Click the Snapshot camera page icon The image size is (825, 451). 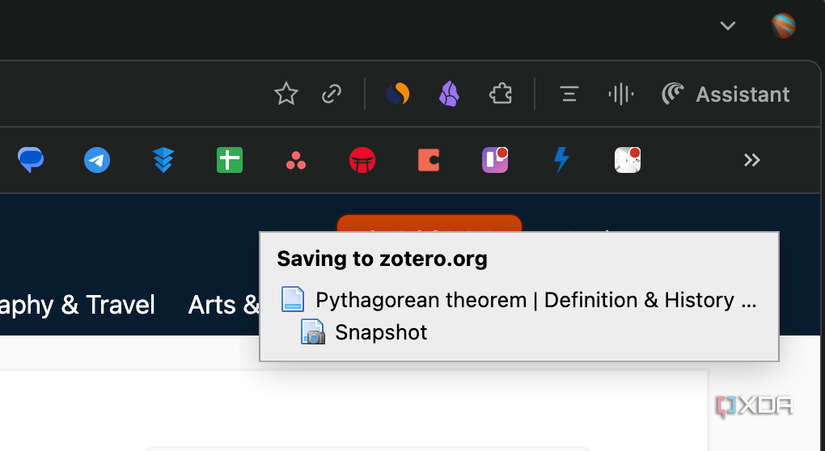tap(313, 332)
